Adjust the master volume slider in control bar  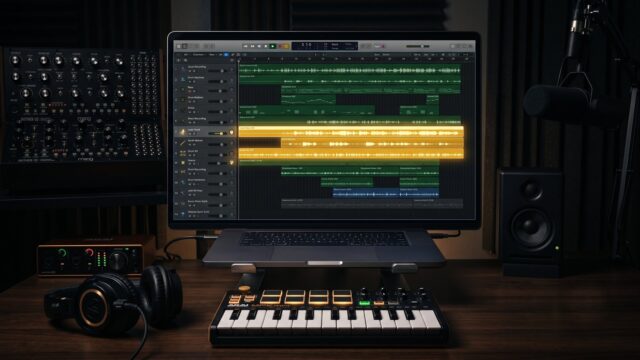(418, 46)
